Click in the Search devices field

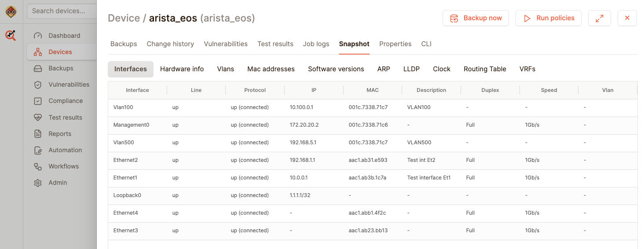coord(62,11)
